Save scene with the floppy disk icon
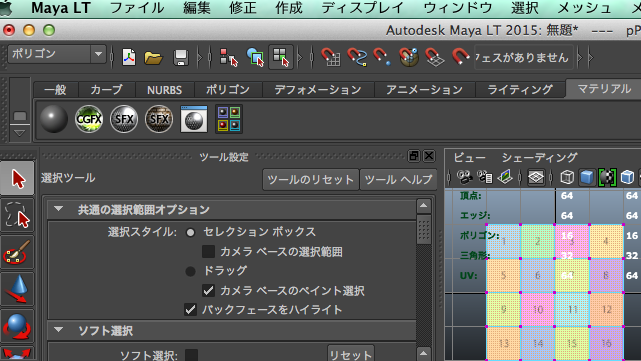This screenshot has height=361, width=641. 180,58
